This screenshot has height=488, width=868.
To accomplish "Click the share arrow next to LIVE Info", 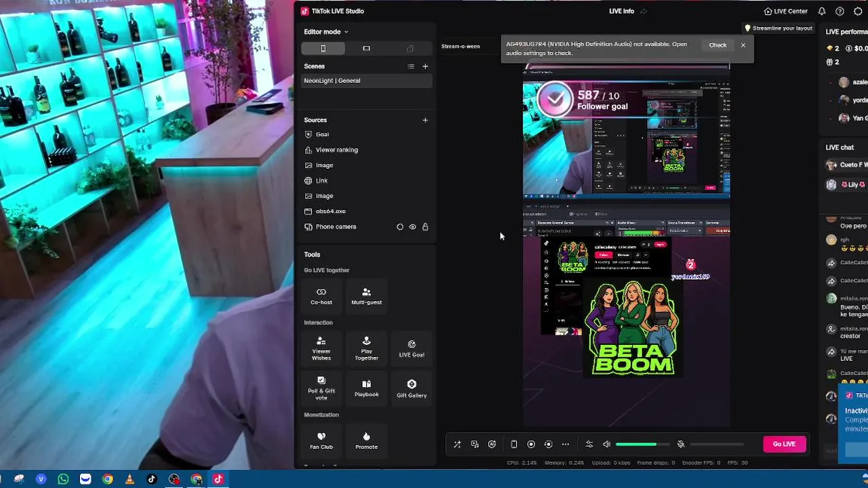I will [x=644, y=12].
